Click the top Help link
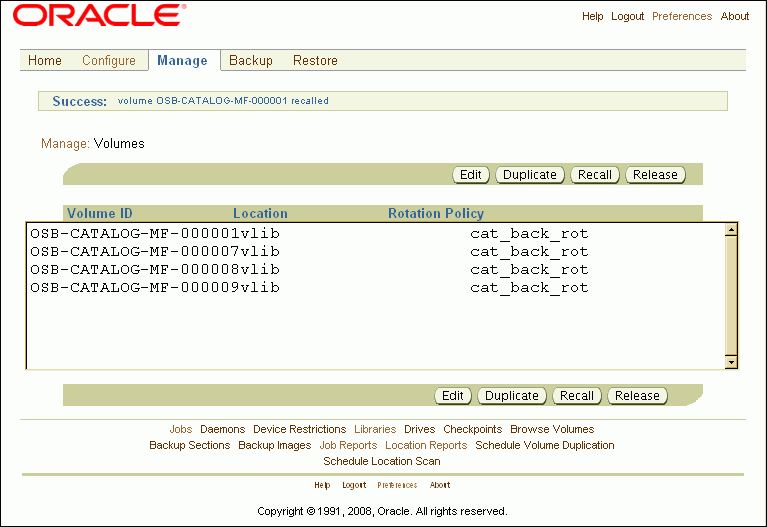 tap(592, 16)
